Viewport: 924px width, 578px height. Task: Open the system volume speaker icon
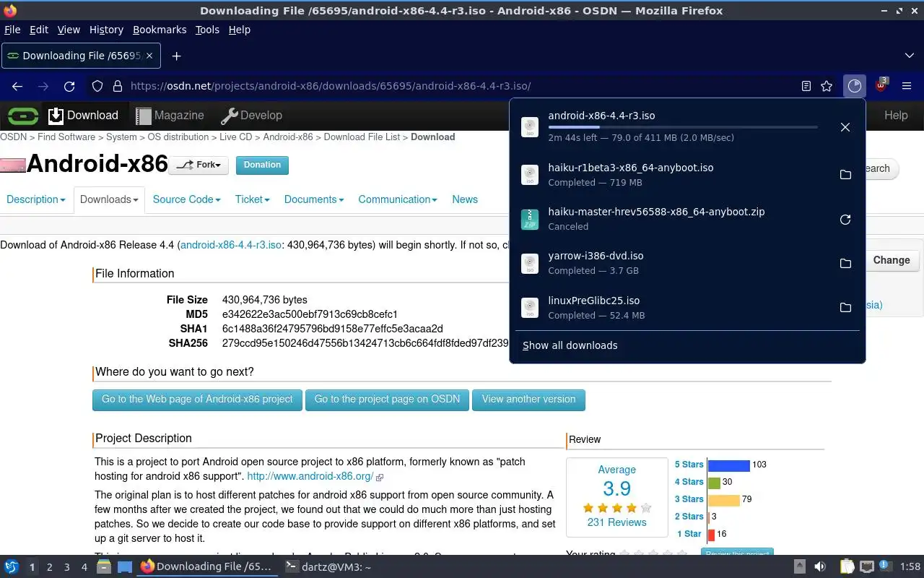pyautogui.click(x=820, y=567)
